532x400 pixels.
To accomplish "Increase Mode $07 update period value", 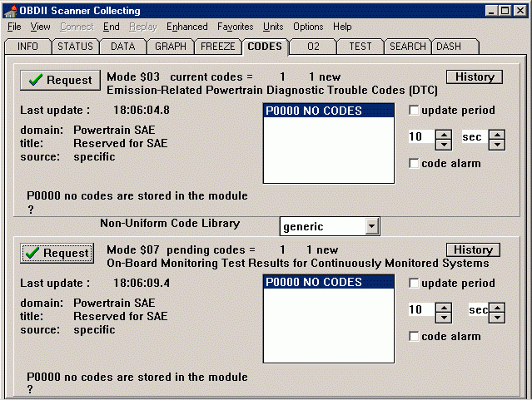I will point(444,308).
